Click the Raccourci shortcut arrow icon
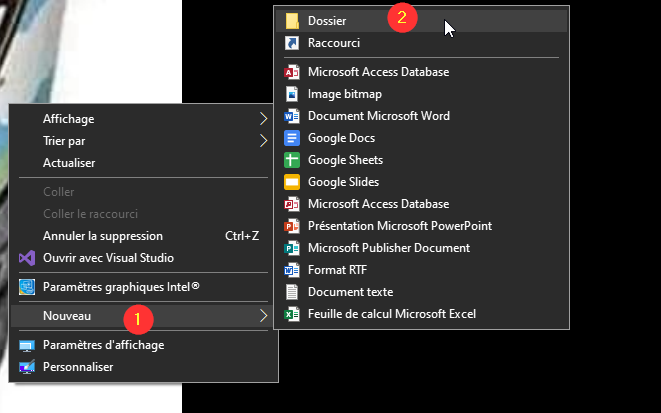The width and height of the screenshot is (661, 413). click(x=292, y=43)
